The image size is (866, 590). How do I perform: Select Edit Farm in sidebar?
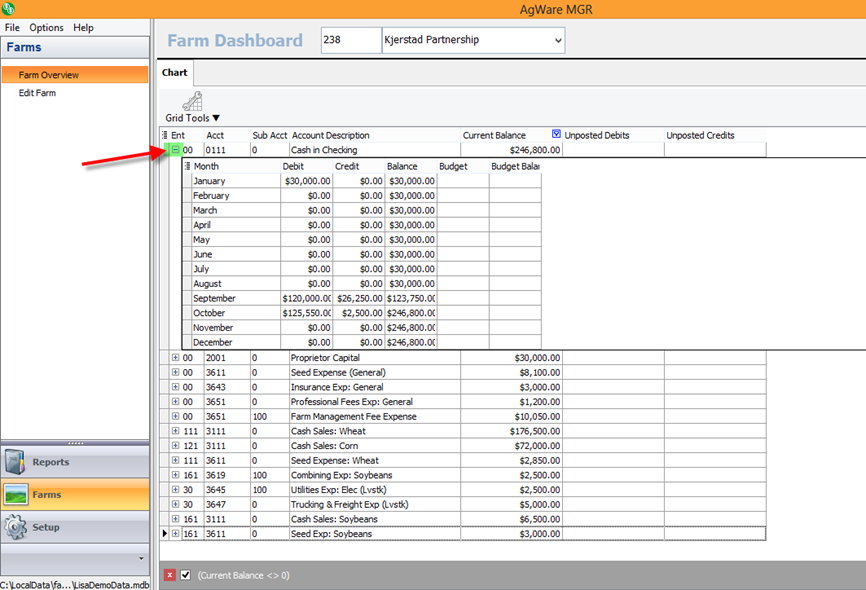click(37, 93)
